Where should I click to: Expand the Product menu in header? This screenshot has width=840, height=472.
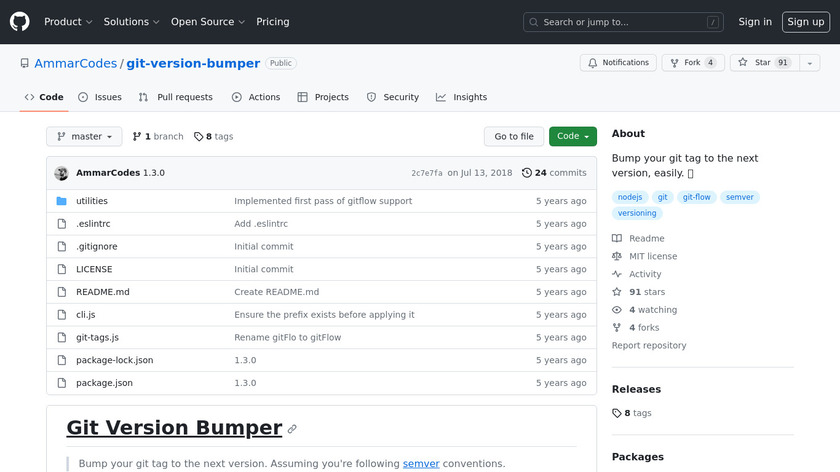point(68,22)
